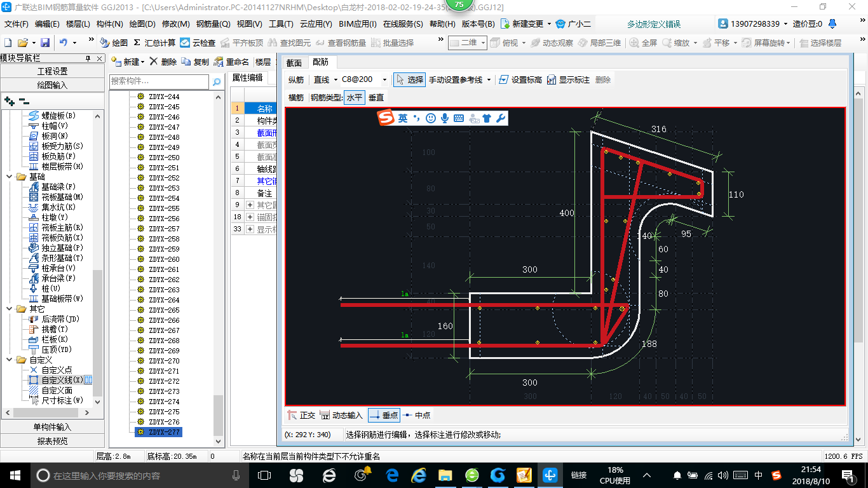Toggle 正交 orthogonal mode
Image resolution: width=868 pixels, height=488 pixels.
click(x=301, y=415)
